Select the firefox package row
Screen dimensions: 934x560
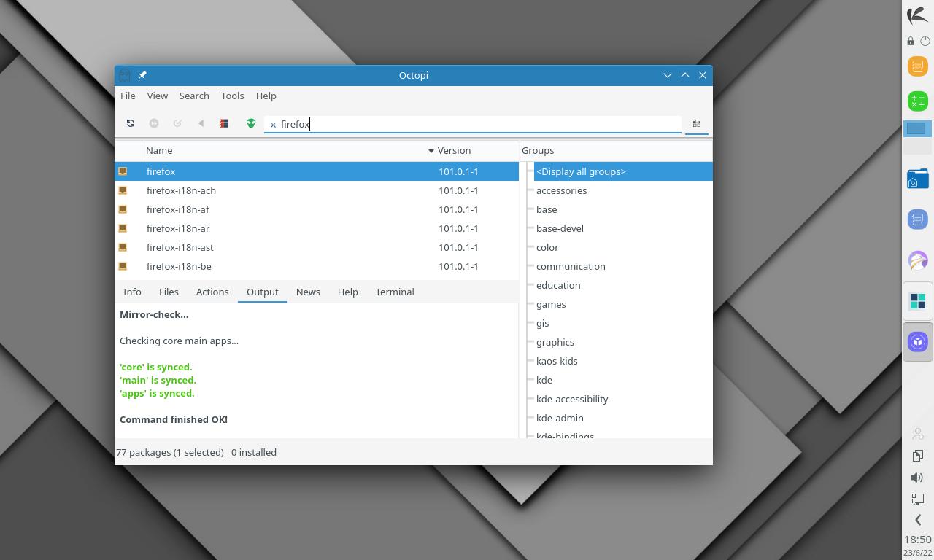(317, 171)
